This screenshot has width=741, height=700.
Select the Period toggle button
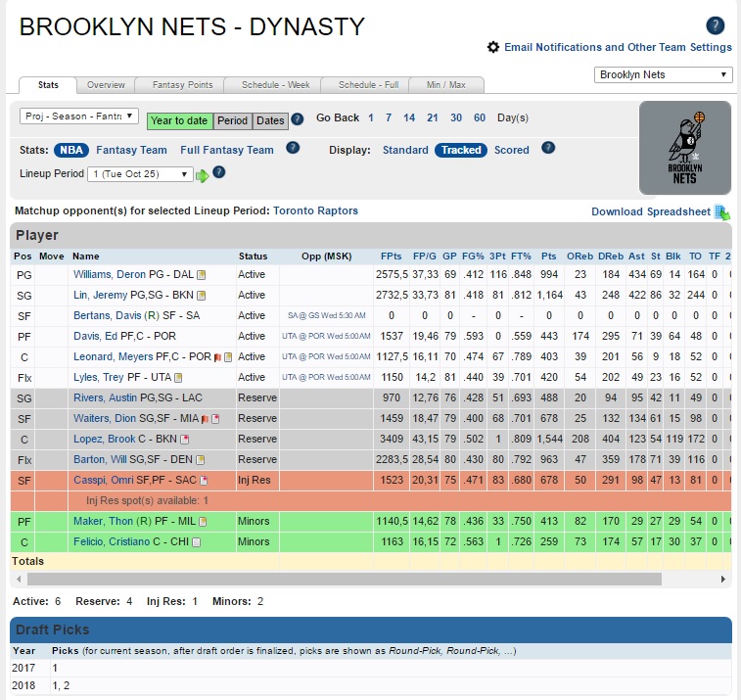(x=233, y=121)
